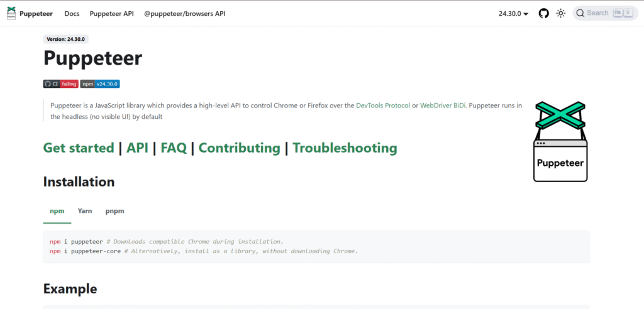Click the CI failing status badge
This screenshot has width=644, height=309.
(x=60, y=84)
